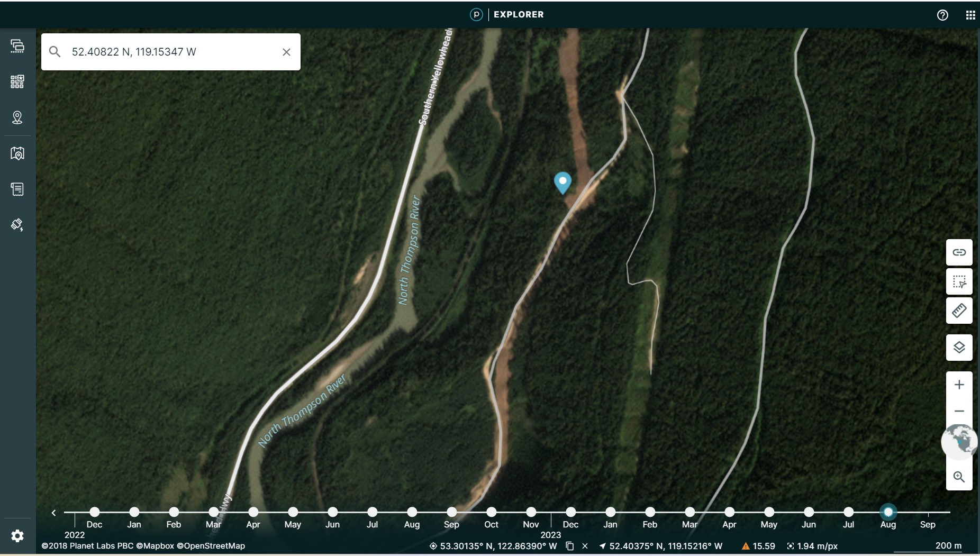Select first May timeline marker

pyautogui.click(x=293, y=512)
